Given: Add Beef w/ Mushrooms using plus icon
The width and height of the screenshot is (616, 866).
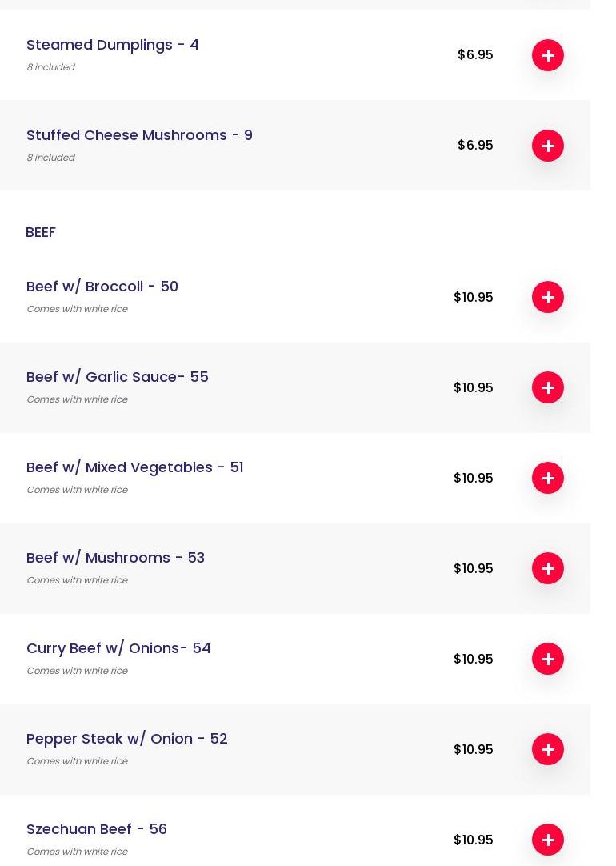Looking at the screenshot, I should pos(547,568).
